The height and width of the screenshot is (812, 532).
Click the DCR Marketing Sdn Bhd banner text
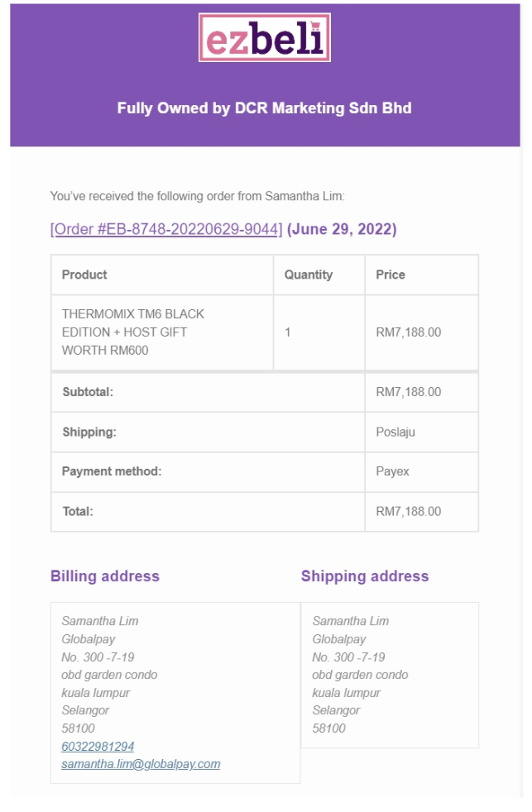[264, 108]
